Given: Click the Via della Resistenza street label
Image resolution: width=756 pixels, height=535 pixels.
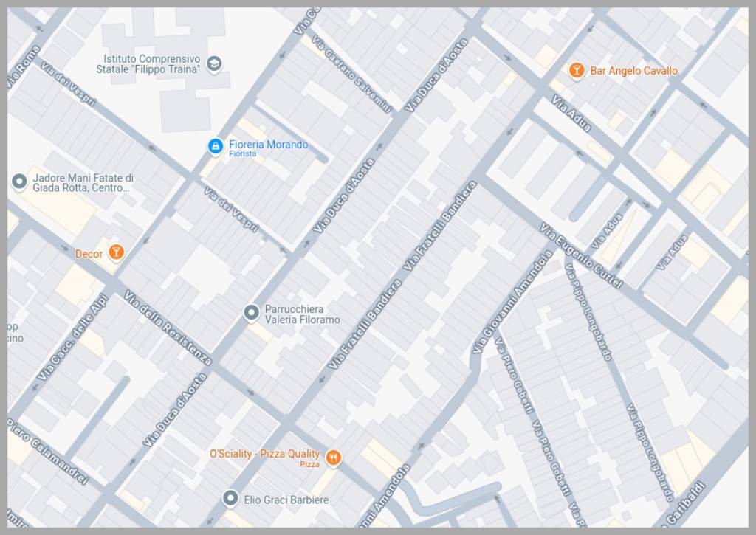Looking at the screenshot, I should tap(168, 327).
